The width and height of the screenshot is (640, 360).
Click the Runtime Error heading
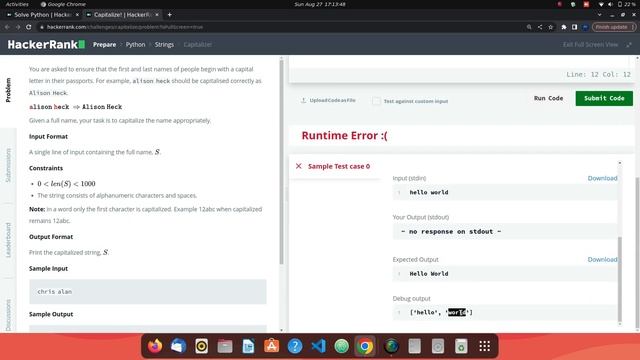tap(344, 136)
